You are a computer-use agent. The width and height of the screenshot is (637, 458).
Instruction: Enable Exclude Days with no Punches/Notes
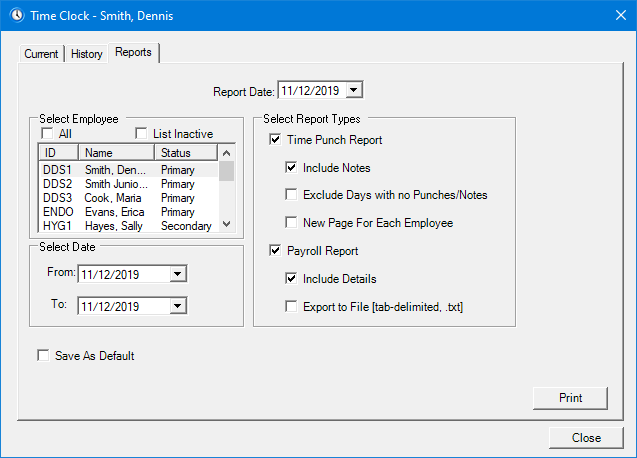(291, 195)
